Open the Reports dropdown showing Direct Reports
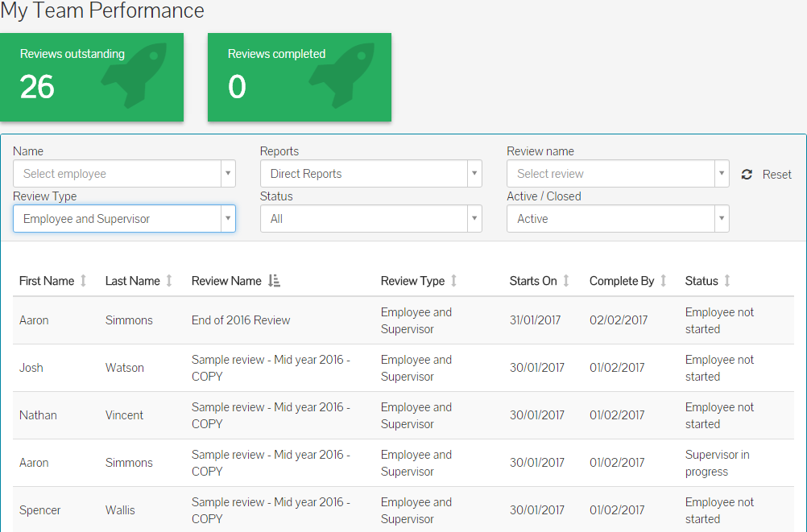Viewport: 807px width, 532px height. tap(371, 173)
